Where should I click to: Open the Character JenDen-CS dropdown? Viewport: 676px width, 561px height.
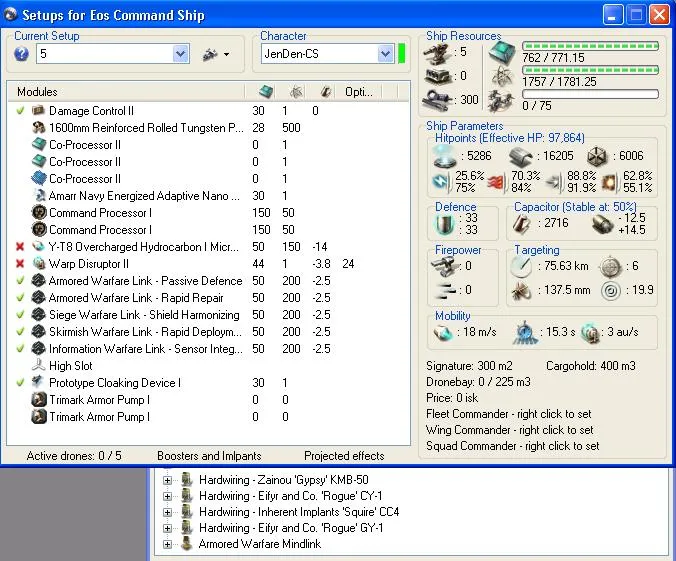pyautogui.click(x=386, y=54)
